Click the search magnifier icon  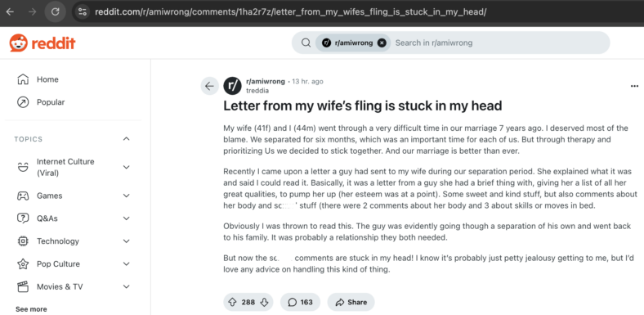(x=306, y=43)
